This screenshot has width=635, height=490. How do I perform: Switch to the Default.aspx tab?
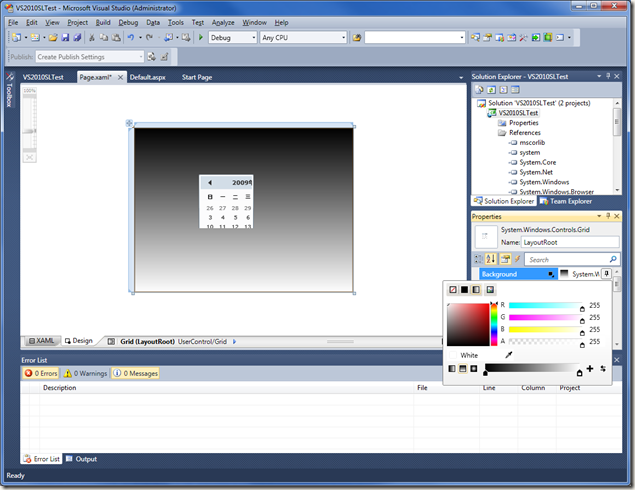147,77
